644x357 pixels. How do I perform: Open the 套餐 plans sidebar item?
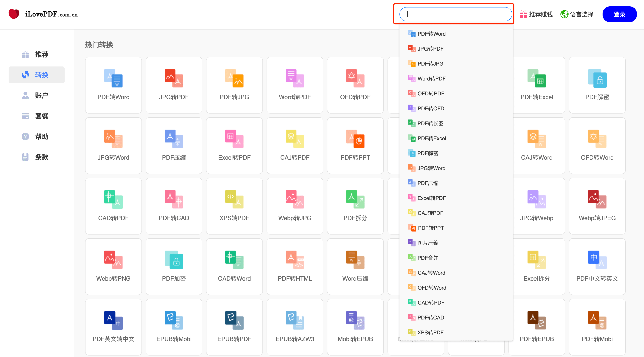coord(37,116)
